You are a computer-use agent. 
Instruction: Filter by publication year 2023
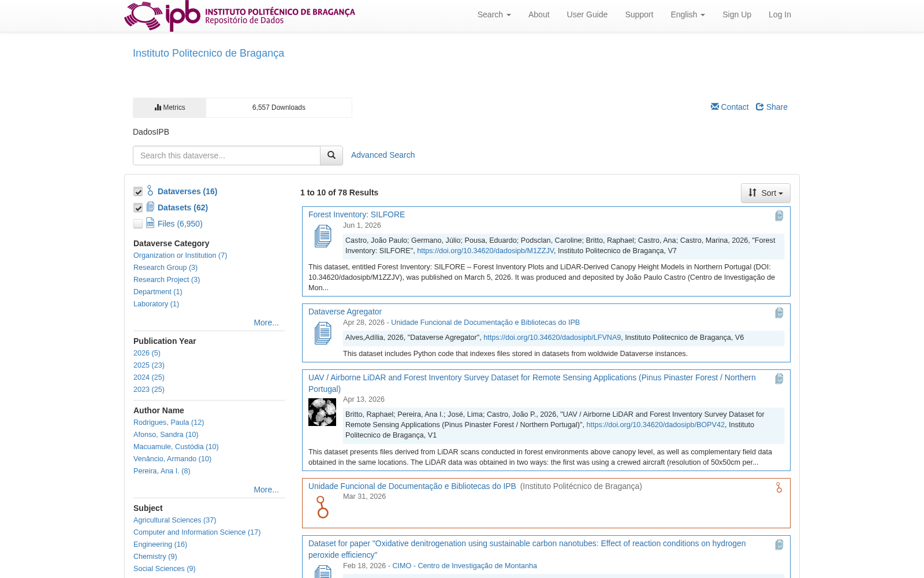tap(149, 390)
